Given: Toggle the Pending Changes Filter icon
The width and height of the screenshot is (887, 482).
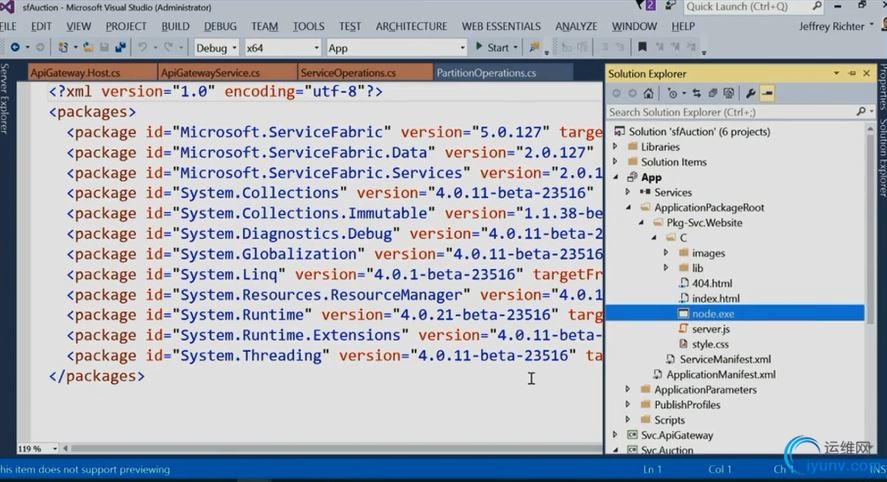Looking at the screenshot, I should pos(672,93).
